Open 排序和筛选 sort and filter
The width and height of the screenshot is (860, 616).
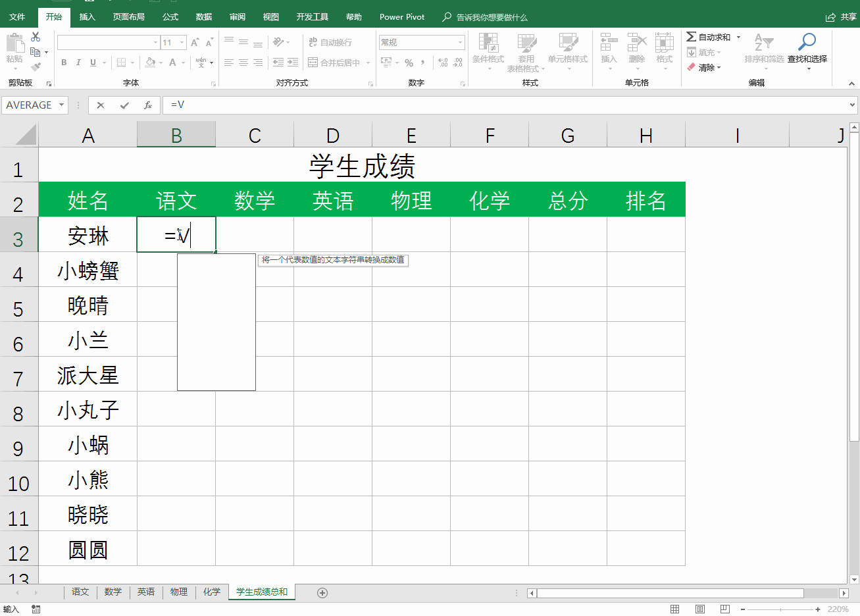pyautogui.click(x=764, y=51)
